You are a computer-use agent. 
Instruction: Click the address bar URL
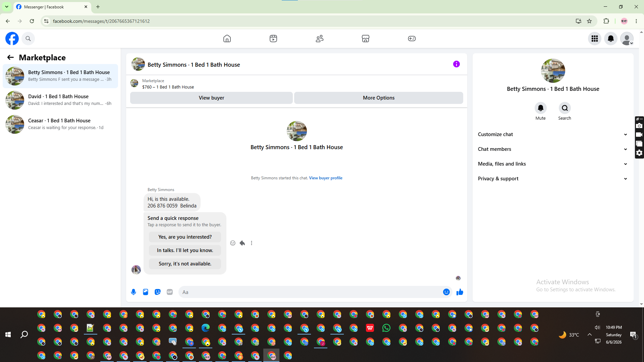(101, 21)
